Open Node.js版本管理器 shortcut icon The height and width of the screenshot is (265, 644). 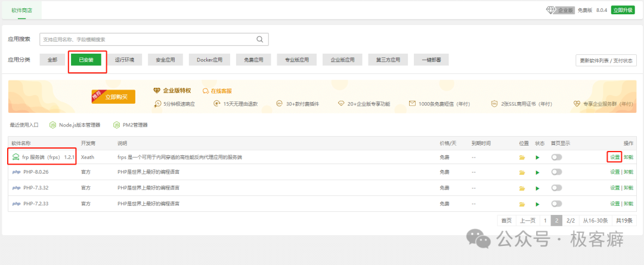tap(52, 125)
